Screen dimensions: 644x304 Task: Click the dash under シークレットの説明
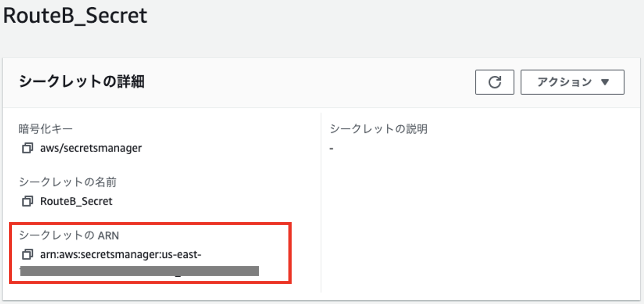332,148
